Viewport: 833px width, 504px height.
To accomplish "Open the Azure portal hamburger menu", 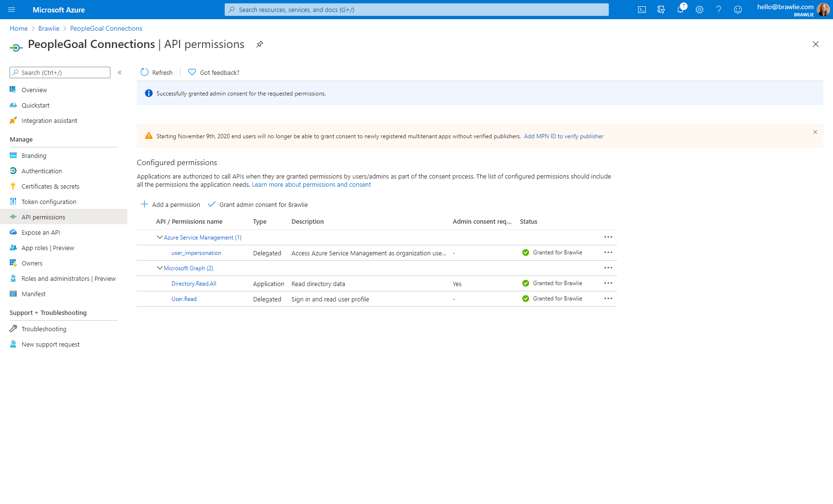I will click(x=12, y=10).
